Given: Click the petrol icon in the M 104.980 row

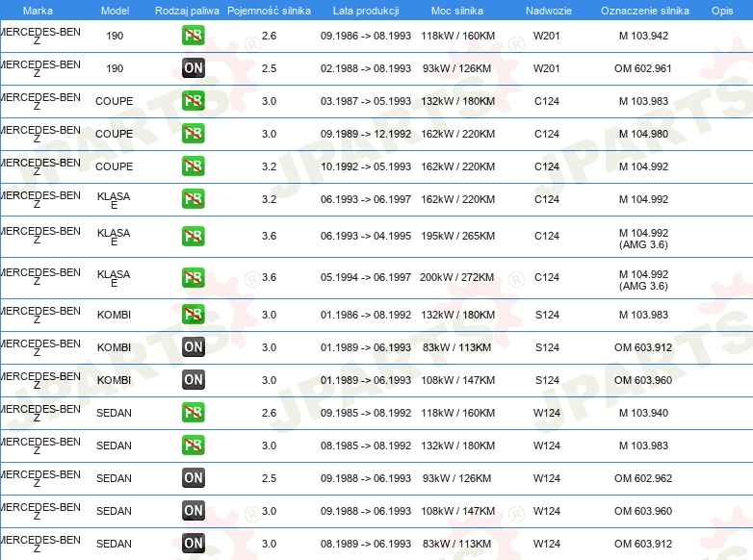Looking at the screenshot, I should (x=194, y=134).
